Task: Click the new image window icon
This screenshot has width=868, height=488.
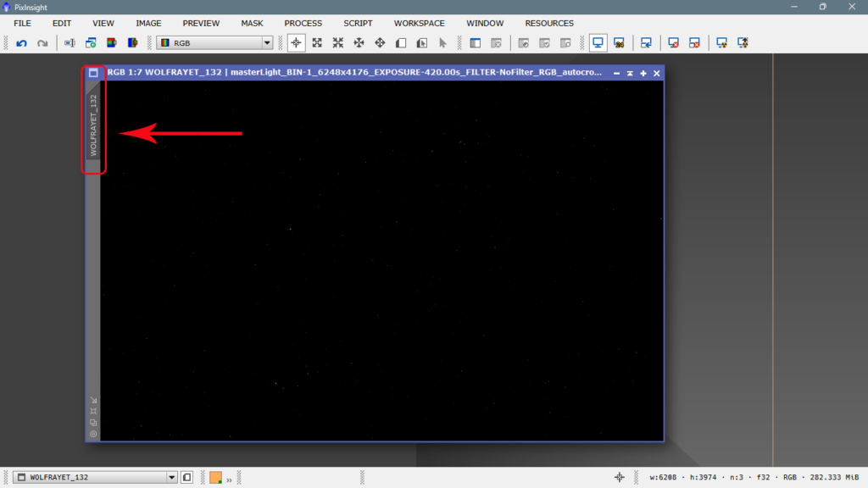Action: (x=91, y=43)
